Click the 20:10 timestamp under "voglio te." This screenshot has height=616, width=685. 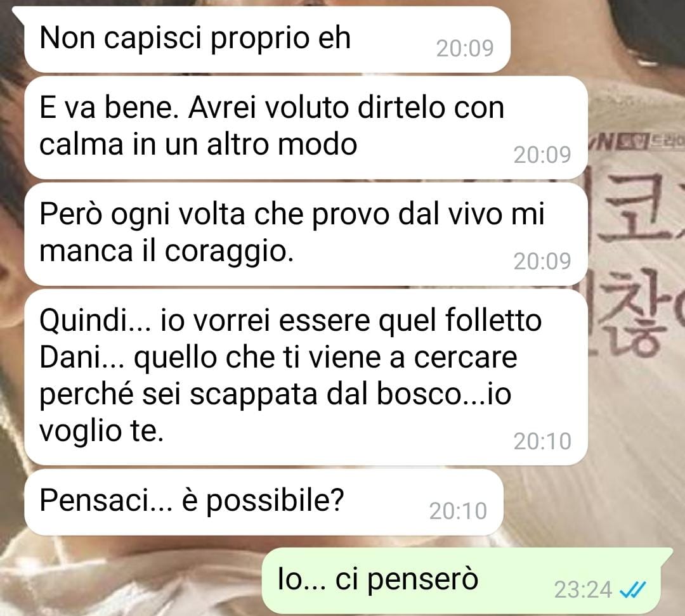[x=542, y=441]
